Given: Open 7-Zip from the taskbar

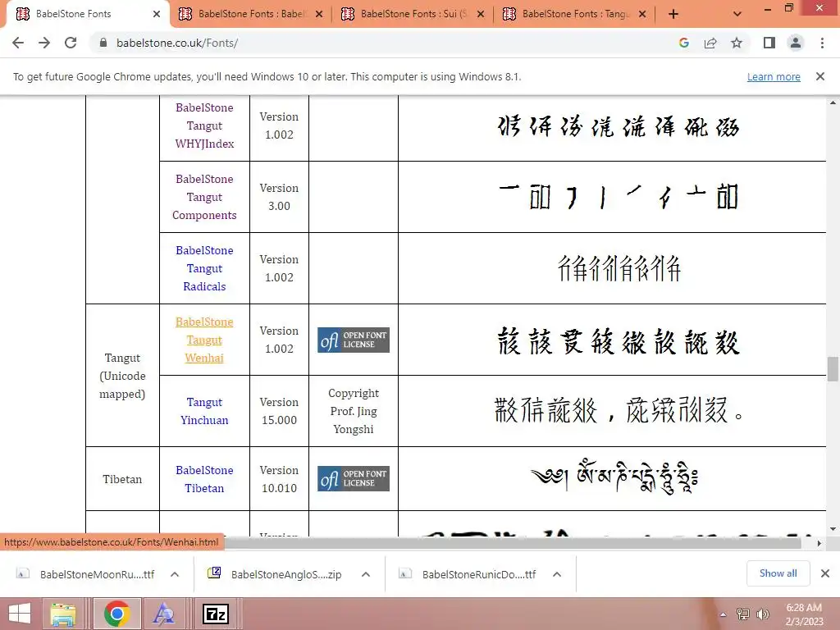Looking at the screenshot, I should [216, 614].
